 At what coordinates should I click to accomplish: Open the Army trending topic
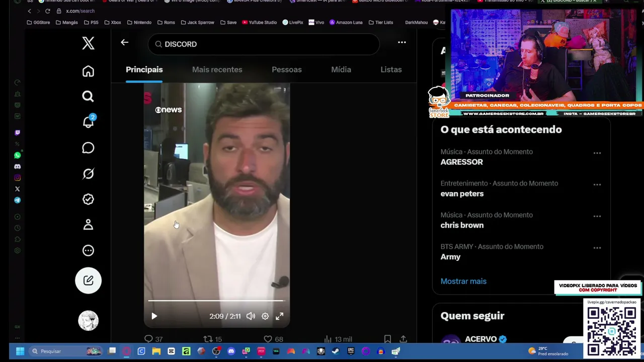coord(450,257)
